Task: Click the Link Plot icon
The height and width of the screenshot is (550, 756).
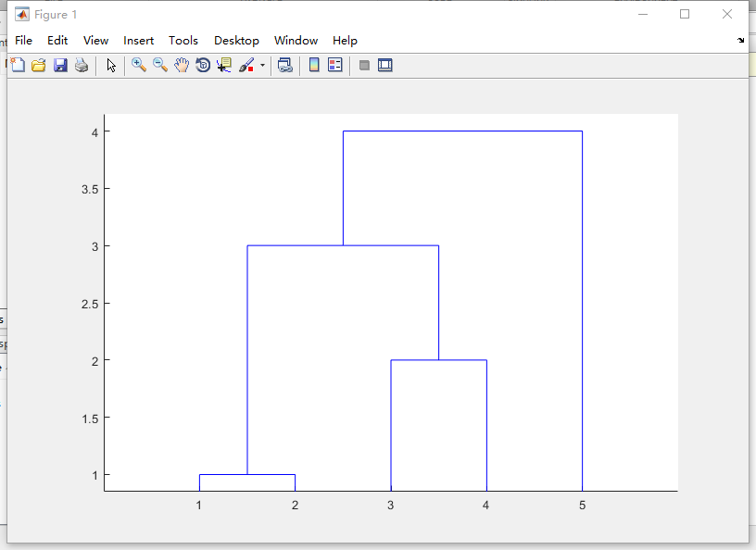Action: click(285, 65)
